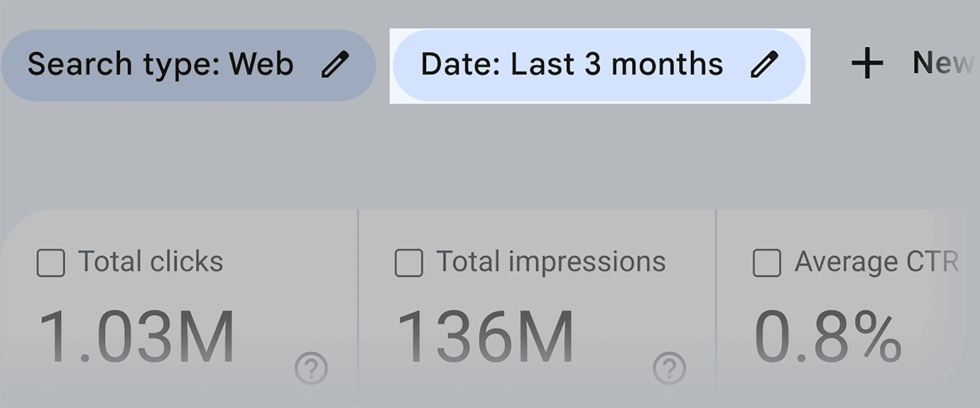
Task: Open help tooltip for Total clicks
Action: [x=311, y=368]
